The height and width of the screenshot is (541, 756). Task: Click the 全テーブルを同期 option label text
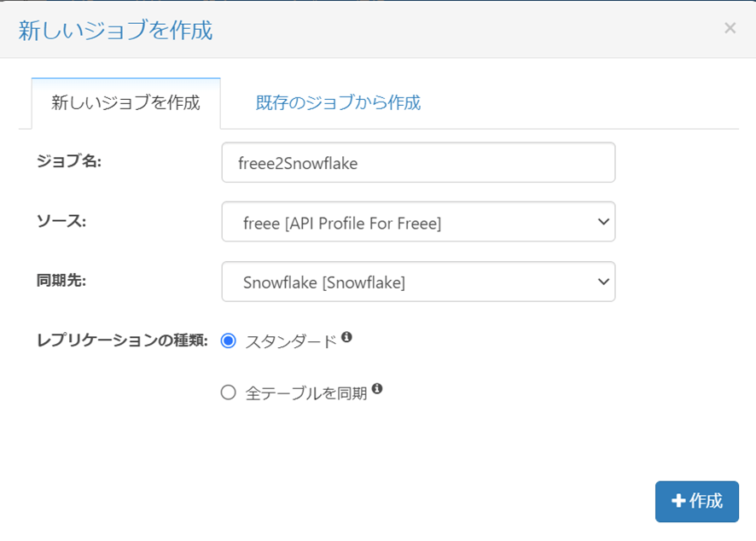coord(305,393)
